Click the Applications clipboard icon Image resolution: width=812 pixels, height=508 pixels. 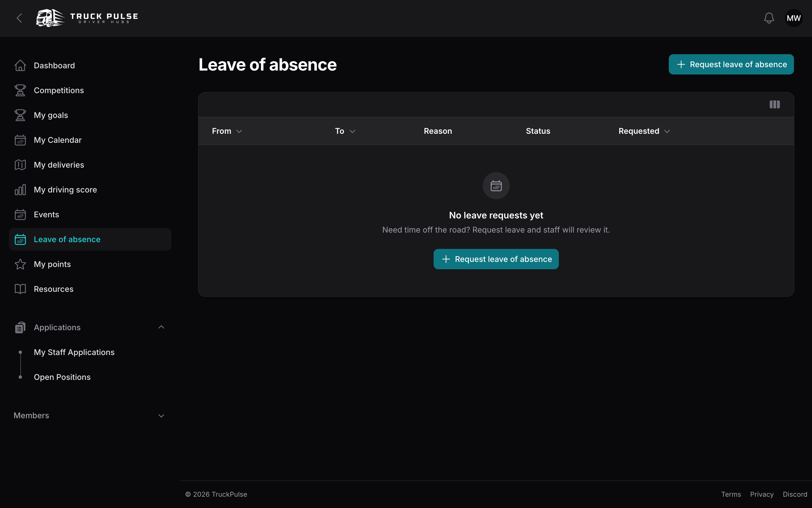point(20,328)
